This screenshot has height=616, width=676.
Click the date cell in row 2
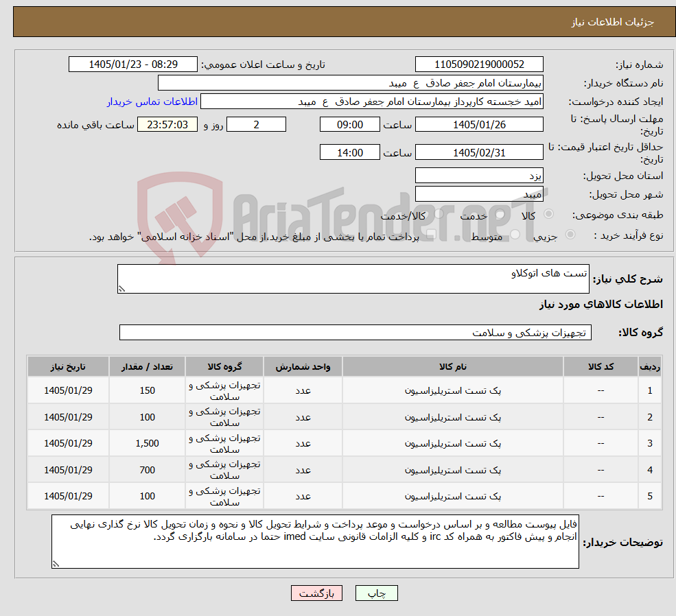(68, 417)
